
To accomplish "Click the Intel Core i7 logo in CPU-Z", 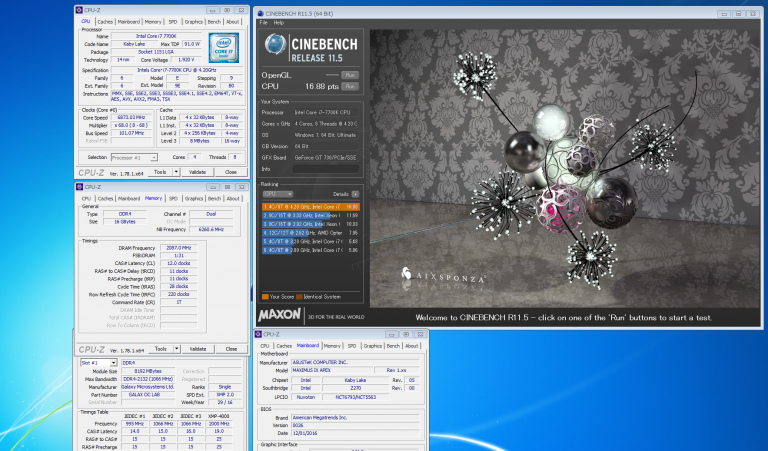I will (224, 47).
